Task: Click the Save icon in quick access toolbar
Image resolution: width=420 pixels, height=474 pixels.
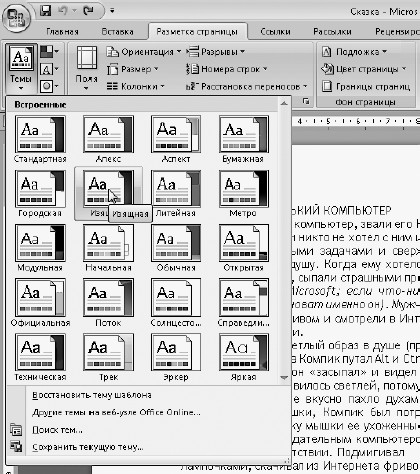Action: coord(46,11)
